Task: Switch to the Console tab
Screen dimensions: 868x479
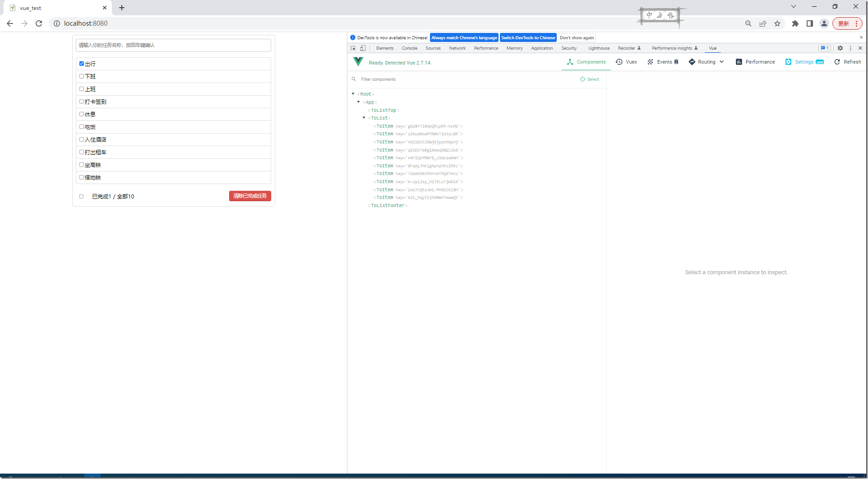Action: [x=410, y=48]
